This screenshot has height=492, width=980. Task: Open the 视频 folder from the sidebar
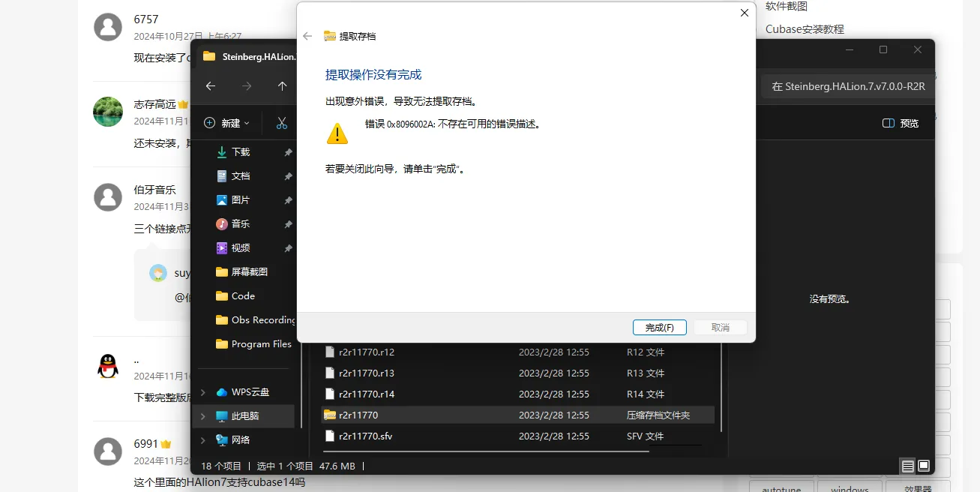238,247
